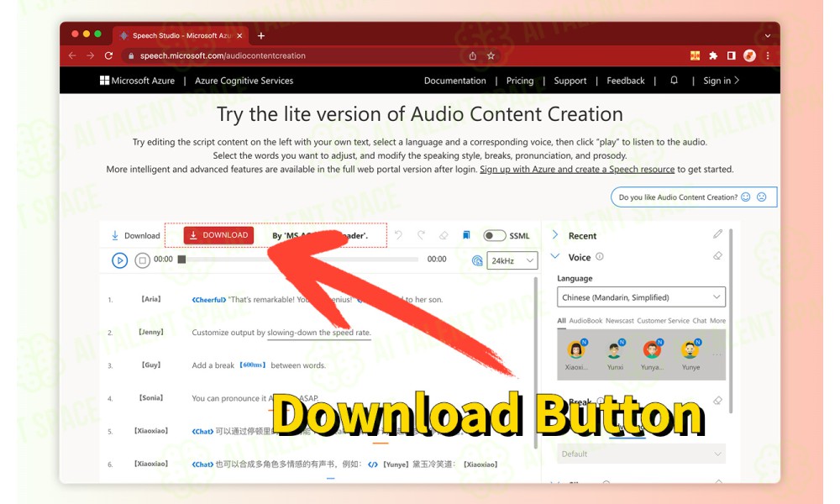Click the 600ms break tag in line 3
Screen dimensions: 840x504
252,365
